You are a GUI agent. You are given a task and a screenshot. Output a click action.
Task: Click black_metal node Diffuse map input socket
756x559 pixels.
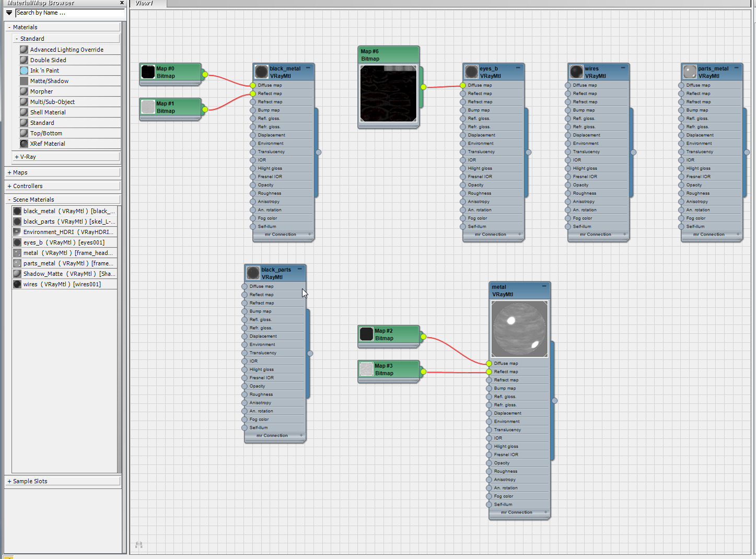tap(253, 85)
